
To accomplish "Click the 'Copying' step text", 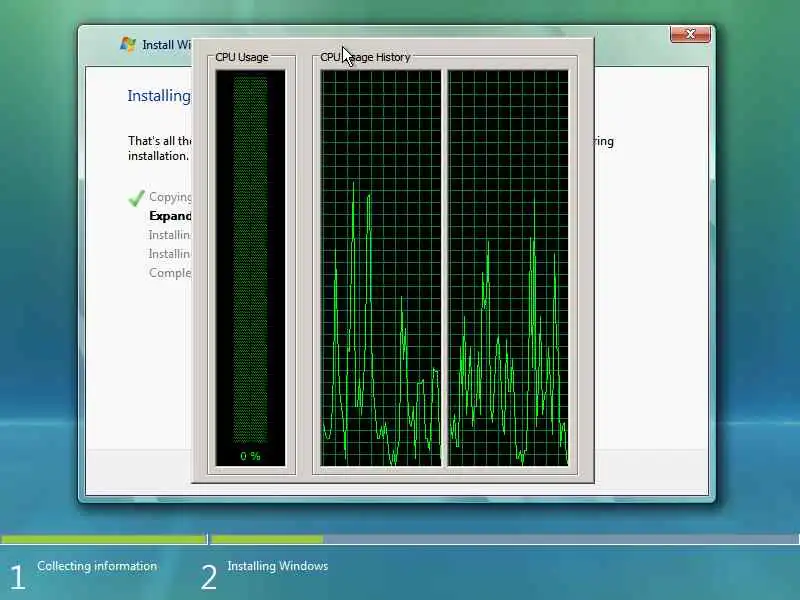I will point(170,197).
